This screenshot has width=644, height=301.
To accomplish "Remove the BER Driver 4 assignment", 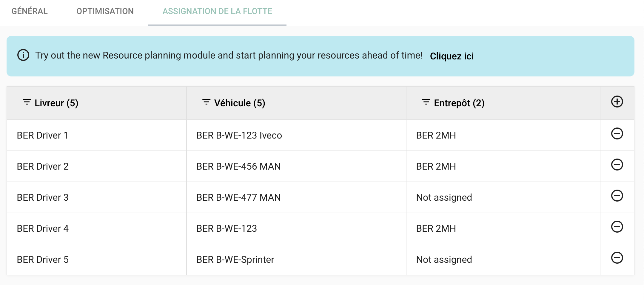I will point(617,227).
